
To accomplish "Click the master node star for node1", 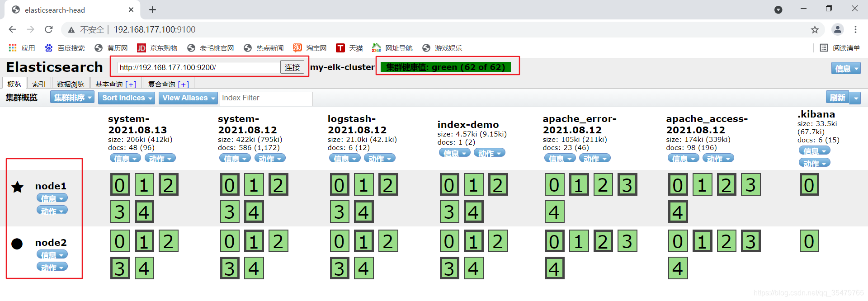I will point(18,187).
